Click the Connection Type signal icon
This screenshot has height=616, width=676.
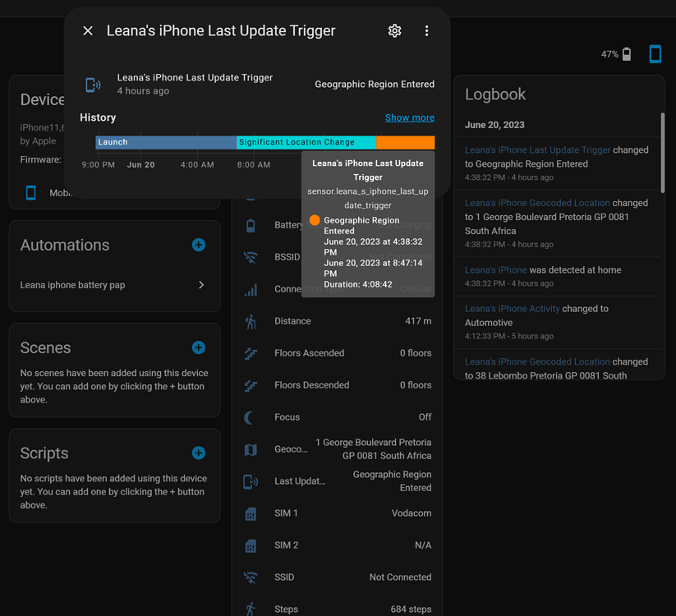click(x=251, y=289)
